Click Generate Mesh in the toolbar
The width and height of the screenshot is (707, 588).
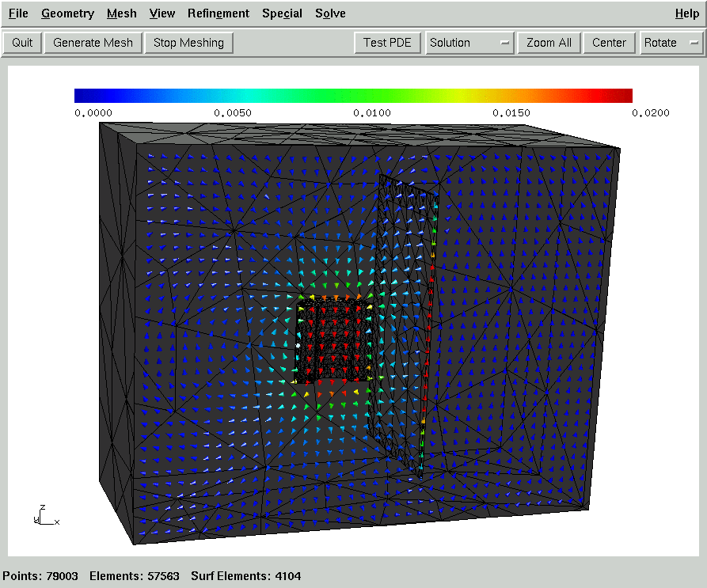coord(93,43)
